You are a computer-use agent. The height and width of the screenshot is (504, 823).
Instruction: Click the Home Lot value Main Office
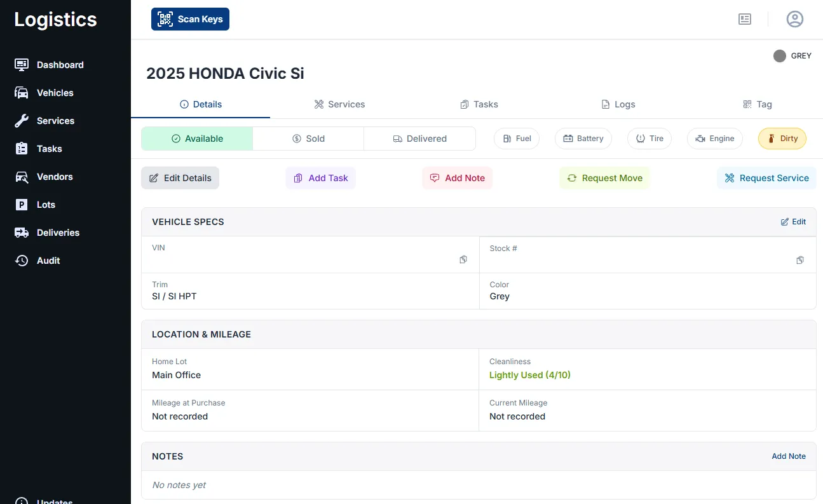(176, 375)
